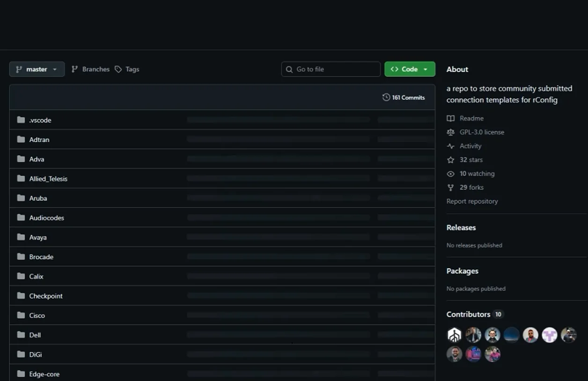Viewport: 588px width, 381px height.
Task: Click the Cisco folder icon
Action: [x=21, y=315]
